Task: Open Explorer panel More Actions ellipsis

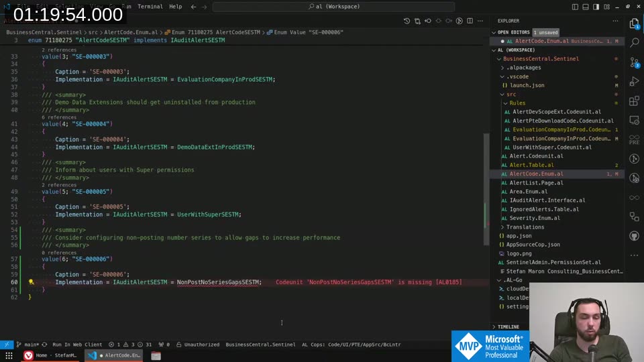Action: click(615, 21)
